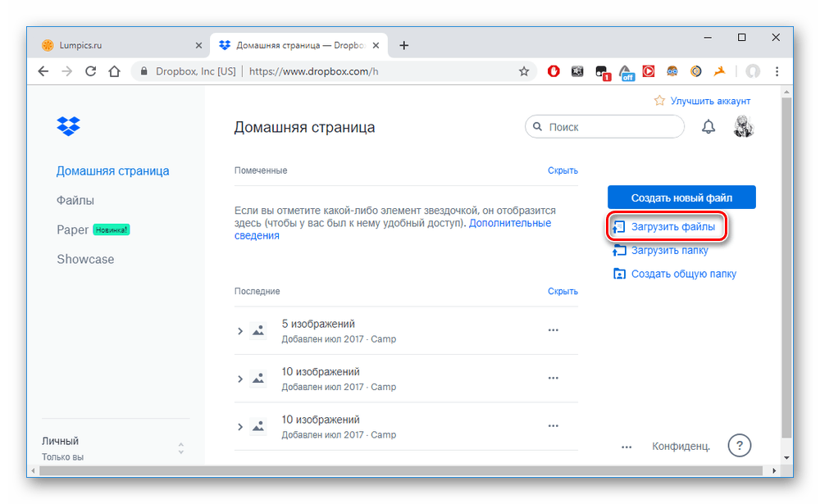The image size is (820, 504).
Task: Click the magnifier icon in the search box
Action: coord(537,126)
